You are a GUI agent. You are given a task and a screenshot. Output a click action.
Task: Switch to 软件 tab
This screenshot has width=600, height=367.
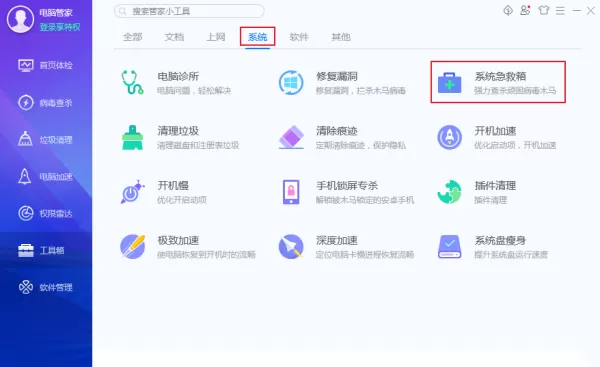(299, 37)
